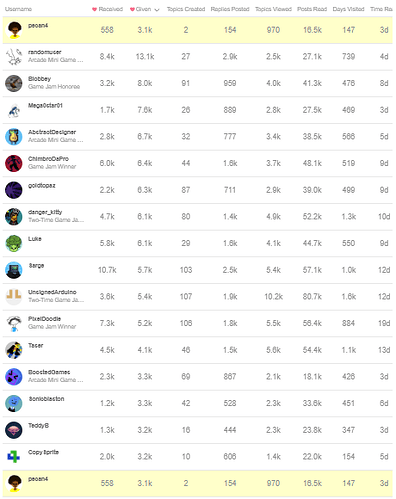This screenshot has width=396, height=499.
Task: Click PixelDoodle's avatar picture
Action: click(x=14, y=323)
